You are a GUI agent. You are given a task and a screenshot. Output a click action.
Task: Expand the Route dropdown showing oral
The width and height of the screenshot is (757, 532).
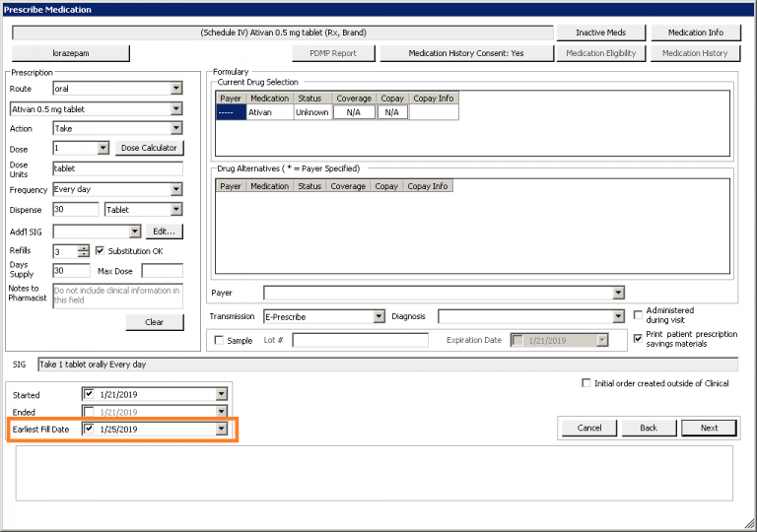[x=176, y=89]
